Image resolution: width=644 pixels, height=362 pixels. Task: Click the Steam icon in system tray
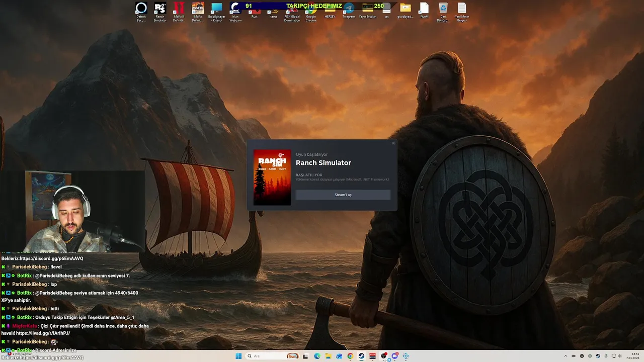598,356
